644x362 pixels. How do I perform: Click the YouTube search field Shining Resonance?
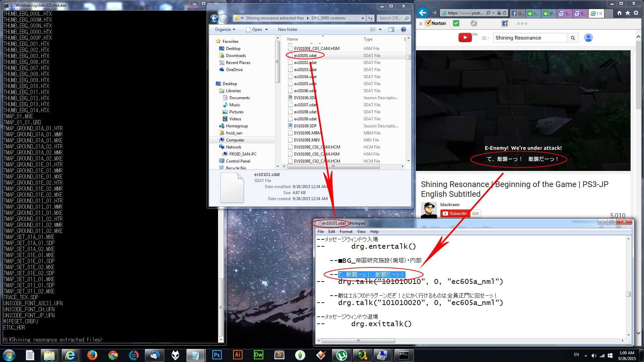[530, 38]
